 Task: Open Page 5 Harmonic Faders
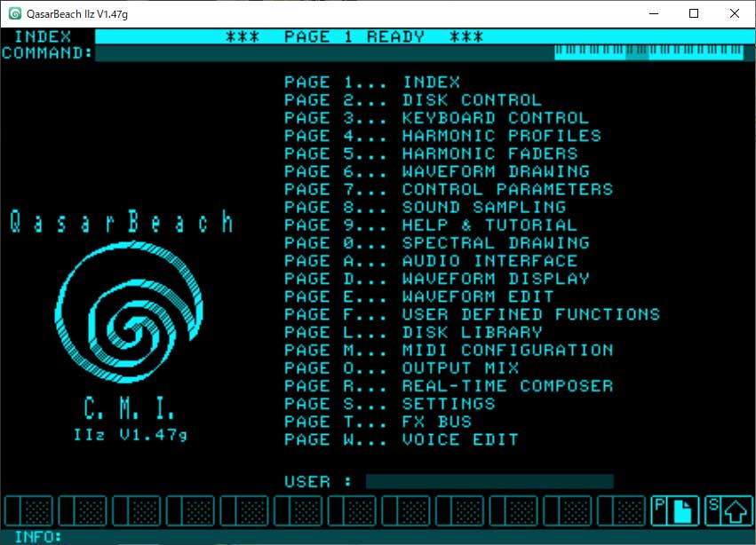coord(431,154)
